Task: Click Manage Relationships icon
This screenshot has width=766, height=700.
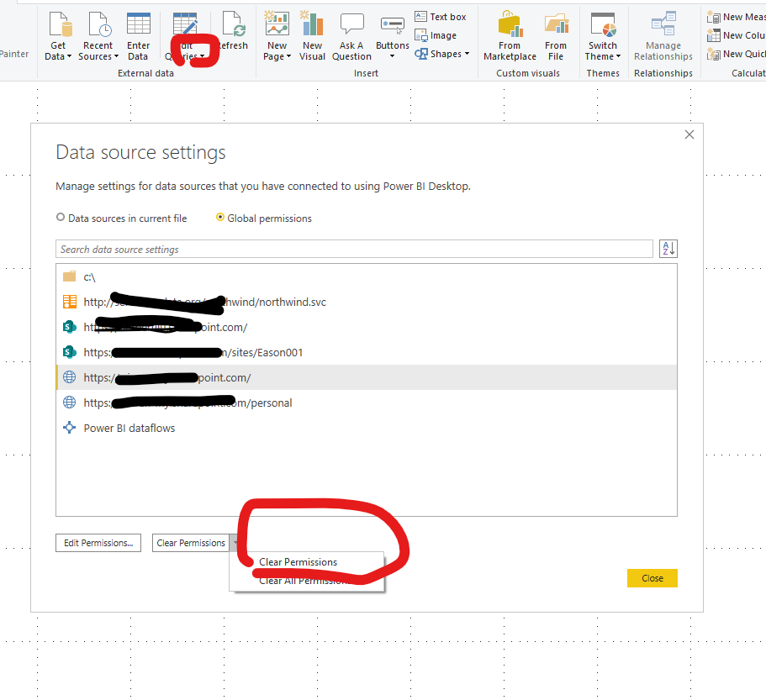Action: tap(663, 24)
